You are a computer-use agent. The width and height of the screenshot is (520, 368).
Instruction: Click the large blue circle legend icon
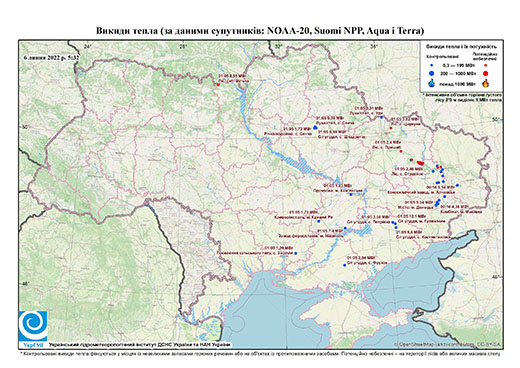tap(432, 73)
